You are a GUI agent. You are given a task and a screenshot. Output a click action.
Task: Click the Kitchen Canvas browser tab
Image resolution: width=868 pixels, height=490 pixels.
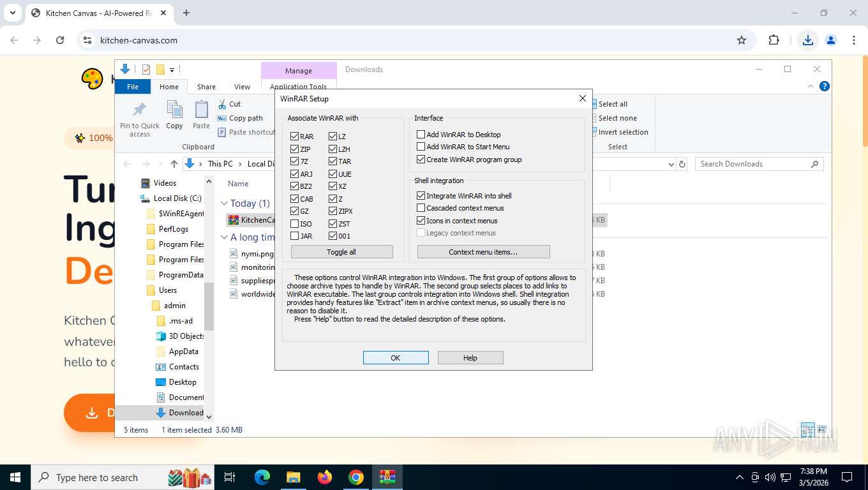[x=99, y=13]
